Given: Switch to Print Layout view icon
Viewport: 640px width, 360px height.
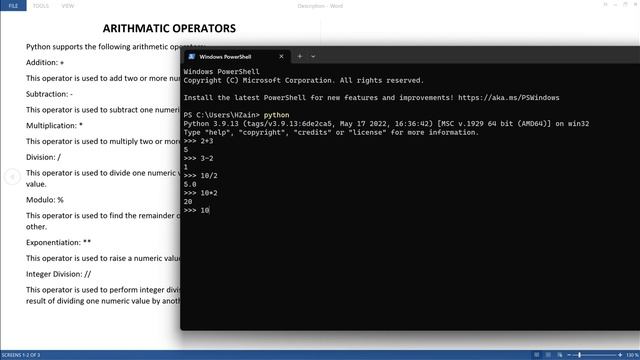Looking at the screenshot, I should click(548, 355).
